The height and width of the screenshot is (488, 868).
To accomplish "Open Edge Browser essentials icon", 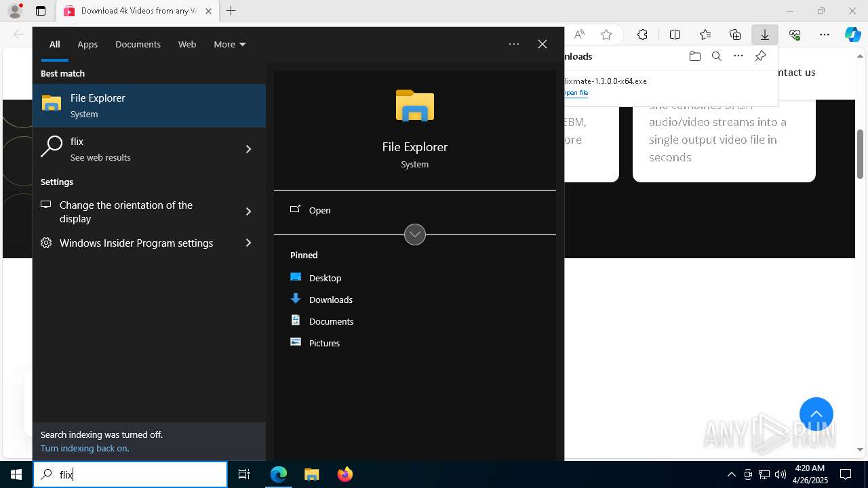I will pyautogui.click(x=795, y=35).
